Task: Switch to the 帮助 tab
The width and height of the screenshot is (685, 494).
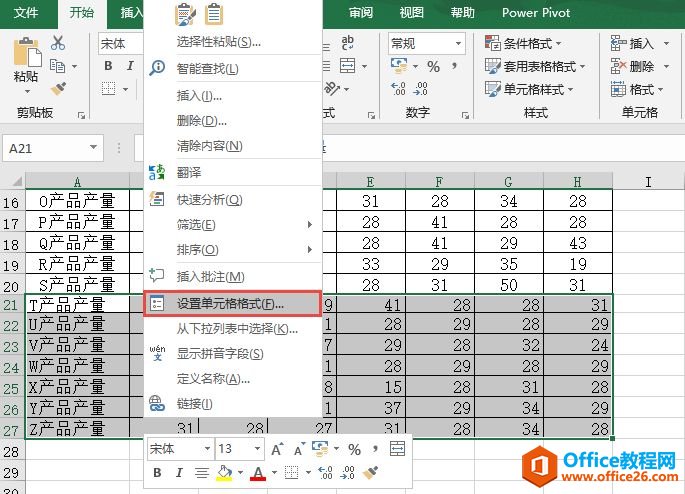Action: [x=463, y=13]
